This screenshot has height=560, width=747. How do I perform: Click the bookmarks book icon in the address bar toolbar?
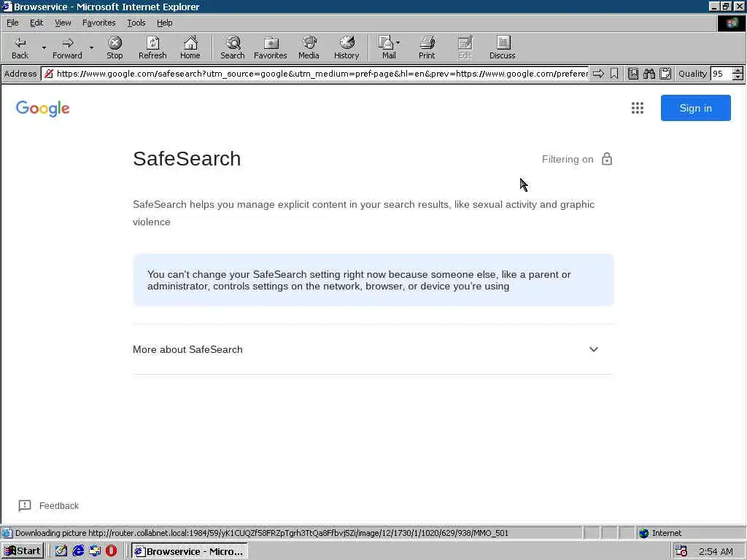point(632,74)
